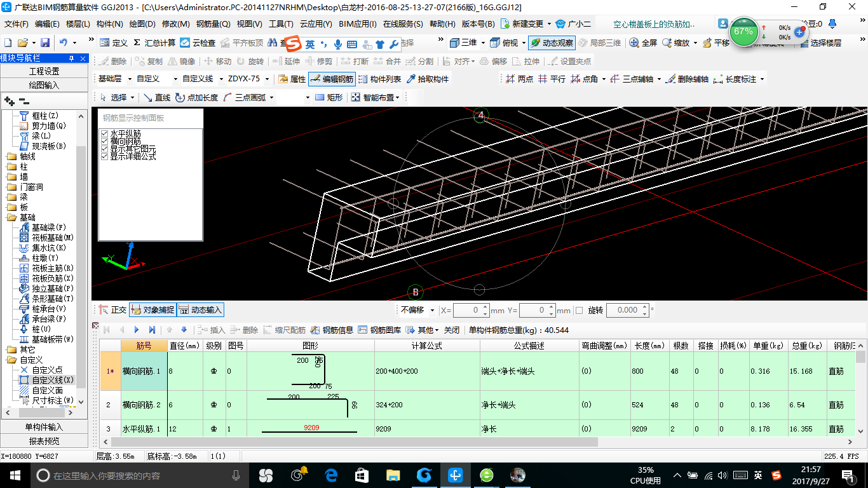This screenshot has width=868, height=488.
Task: Click 删除辅轴 delete auxiliary axis
Action: tap(687, 79)
